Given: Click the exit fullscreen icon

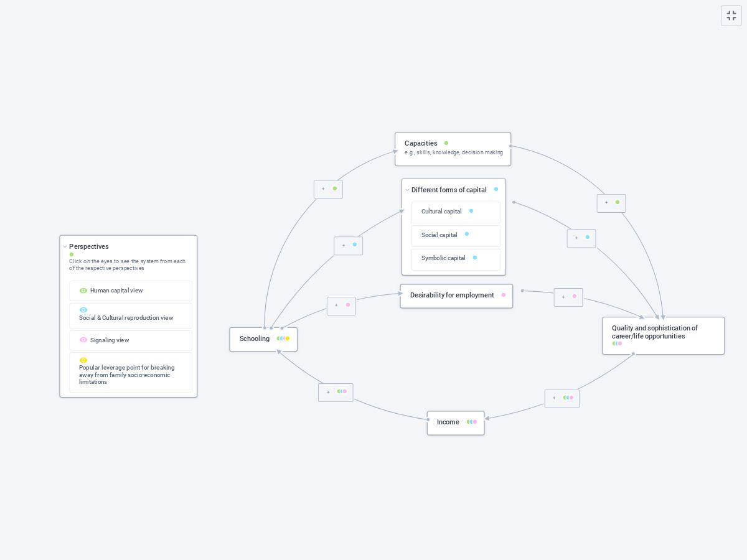Looking at the screenshot, I should (x=731, y=16).
